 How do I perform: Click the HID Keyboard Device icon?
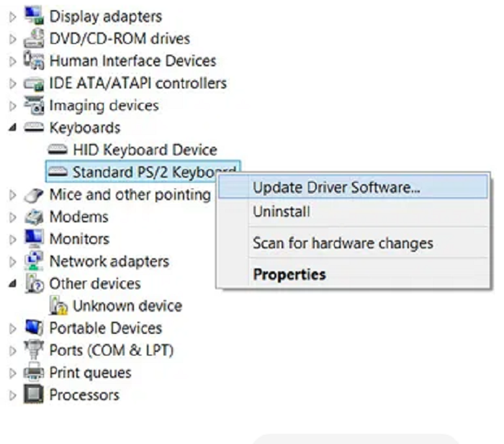click(58, 150)
